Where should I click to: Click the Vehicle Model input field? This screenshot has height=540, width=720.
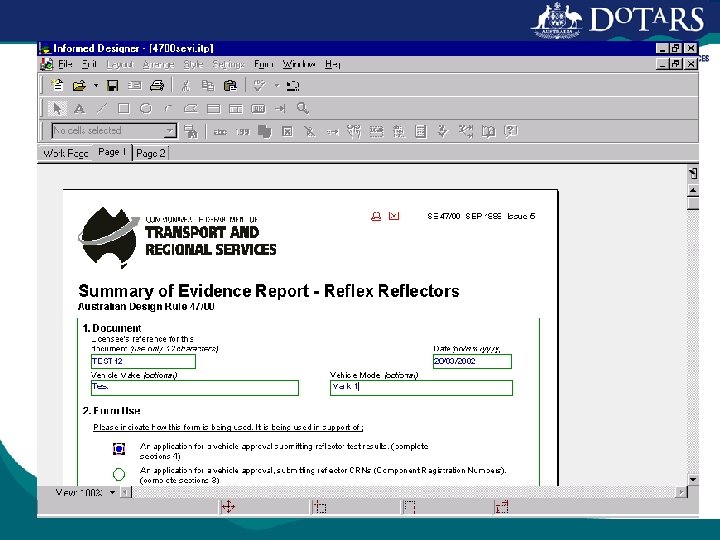tap(421, 387)
